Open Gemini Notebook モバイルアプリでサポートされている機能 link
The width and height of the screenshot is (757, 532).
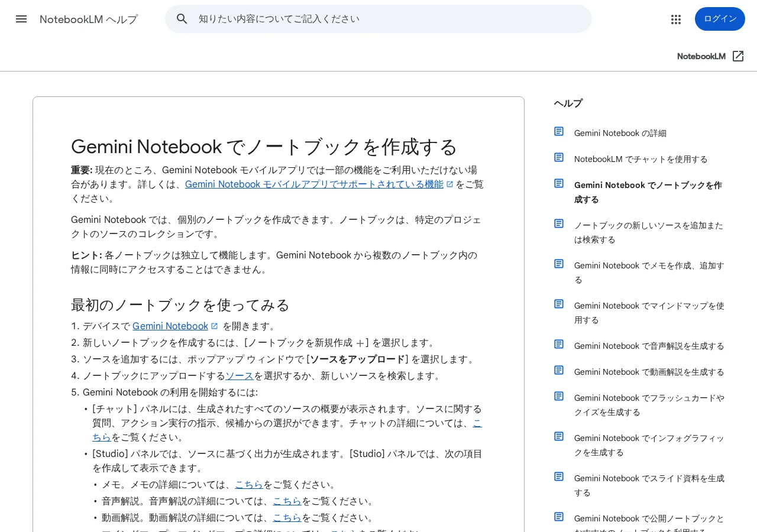point(314,184)
